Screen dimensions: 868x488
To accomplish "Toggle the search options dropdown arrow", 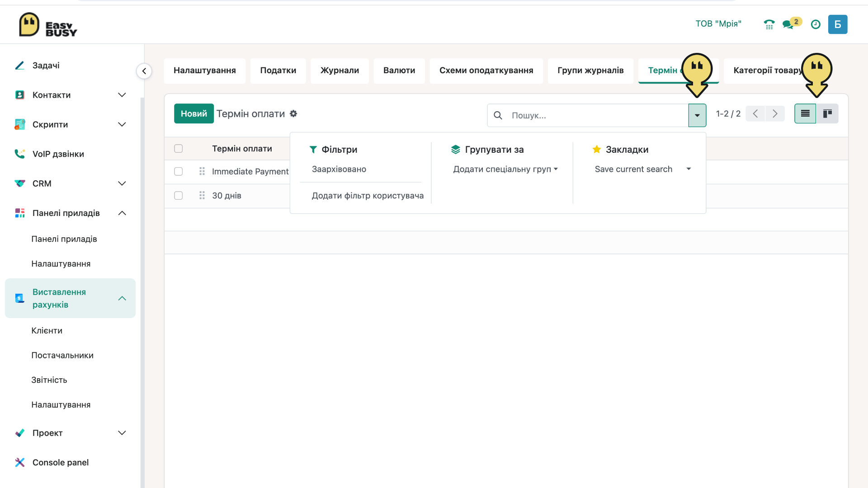I will 697,115.
